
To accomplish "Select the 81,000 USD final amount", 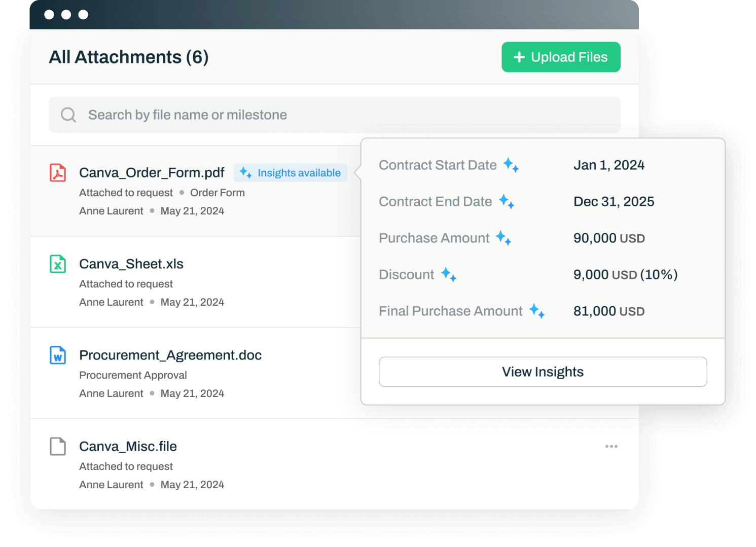I will click(609, 311).
